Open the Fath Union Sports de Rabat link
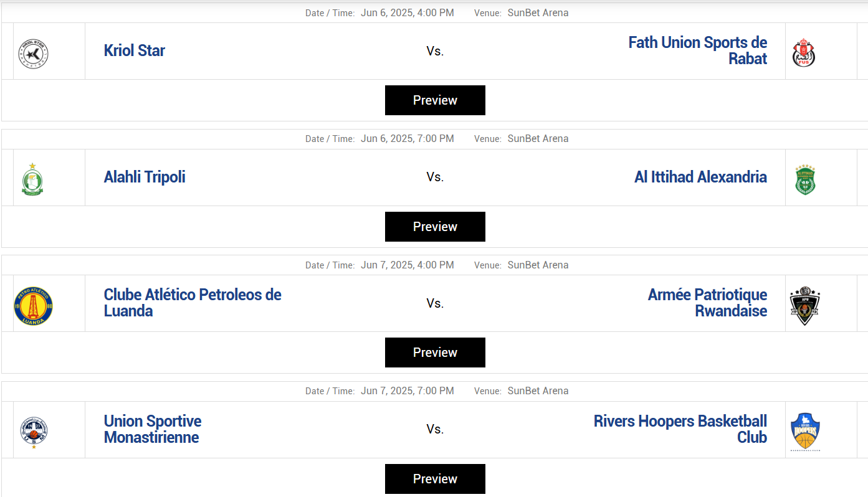 697,51
